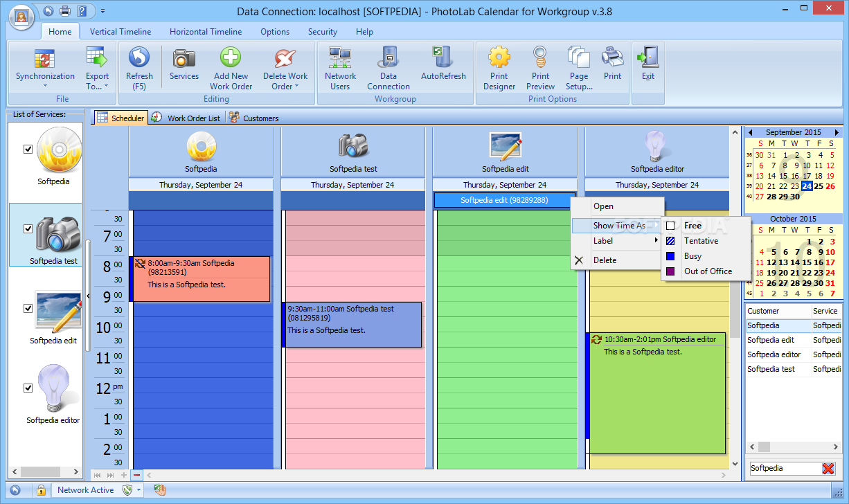Click the help question mark icon in title bar
The image size is (849, 504).
[x=82, y=10]
